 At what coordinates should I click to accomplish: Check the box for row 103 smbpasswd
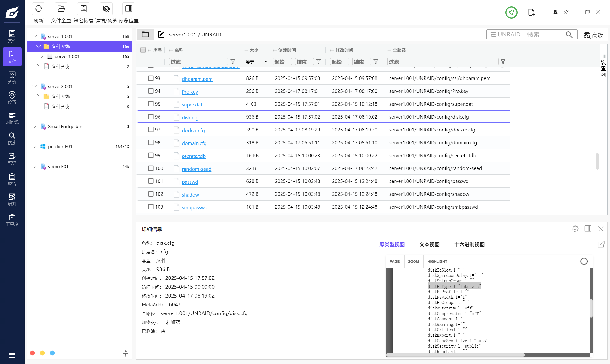pos(151,207)
